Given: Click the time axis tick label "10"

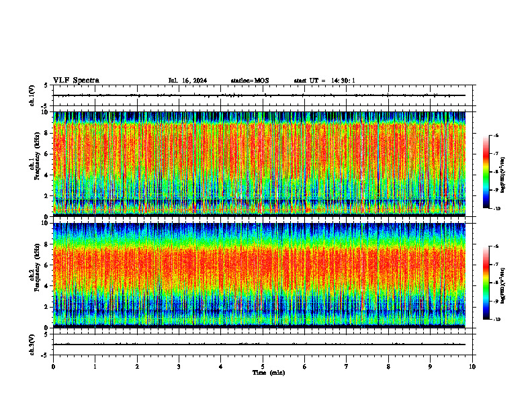Looking at the screenshot, I should pyautogui.click(x=472, y=367).
